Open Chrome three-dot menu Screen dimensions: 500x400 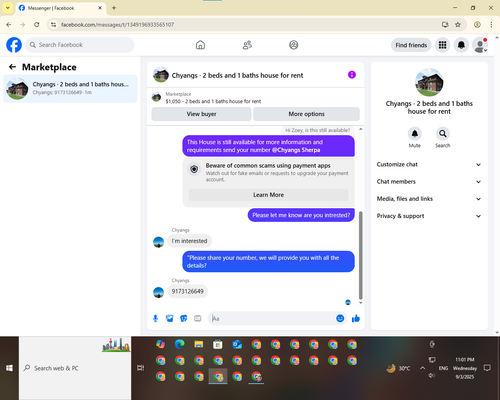[491, 25]
